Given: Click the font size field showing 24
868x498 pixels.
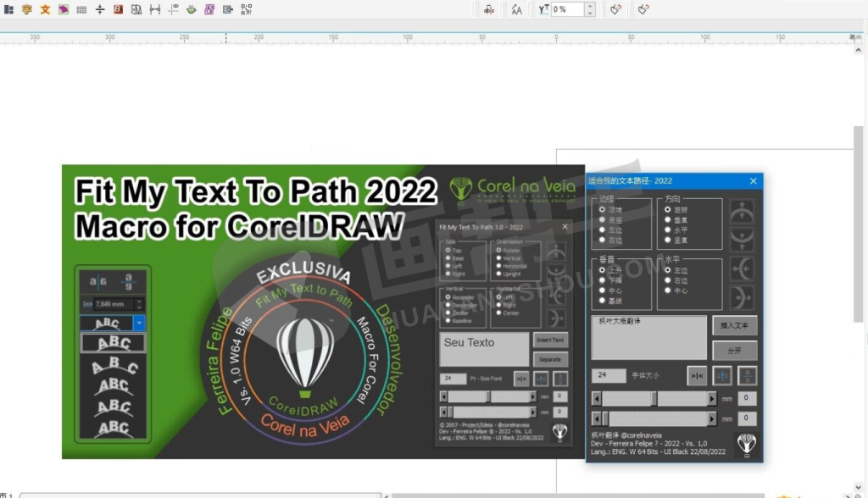Looking at the screenshot, I should [x=609, y=375].
